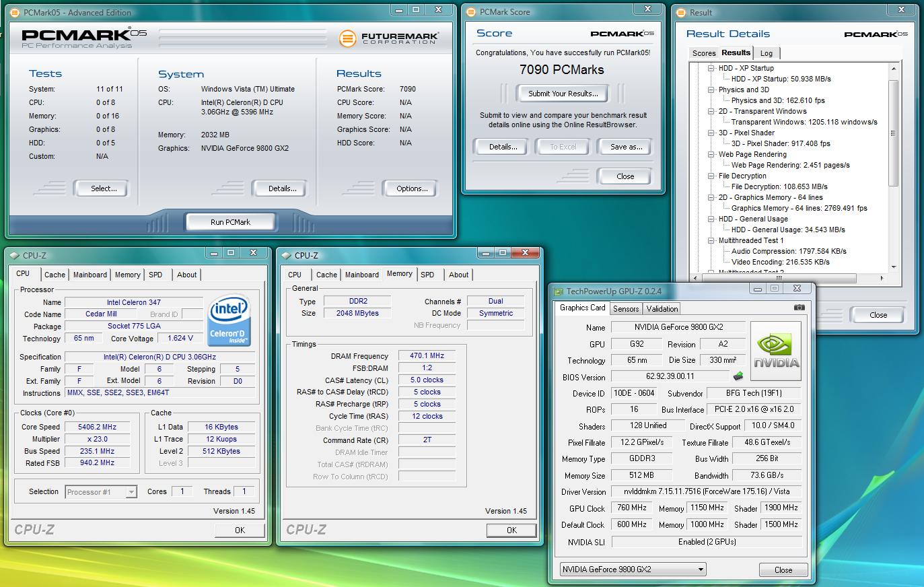Click Save as... in PCMark Score window
Image resolution: width=924 pixels, height=587 pixels.
[626, 147]
